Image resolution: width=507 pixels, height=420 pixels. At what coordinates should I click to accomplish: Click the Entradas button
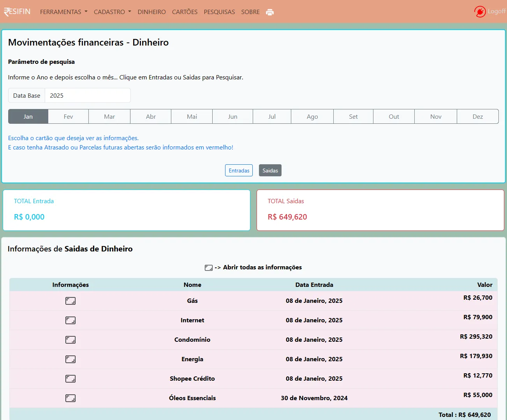[x=239, y=170]
